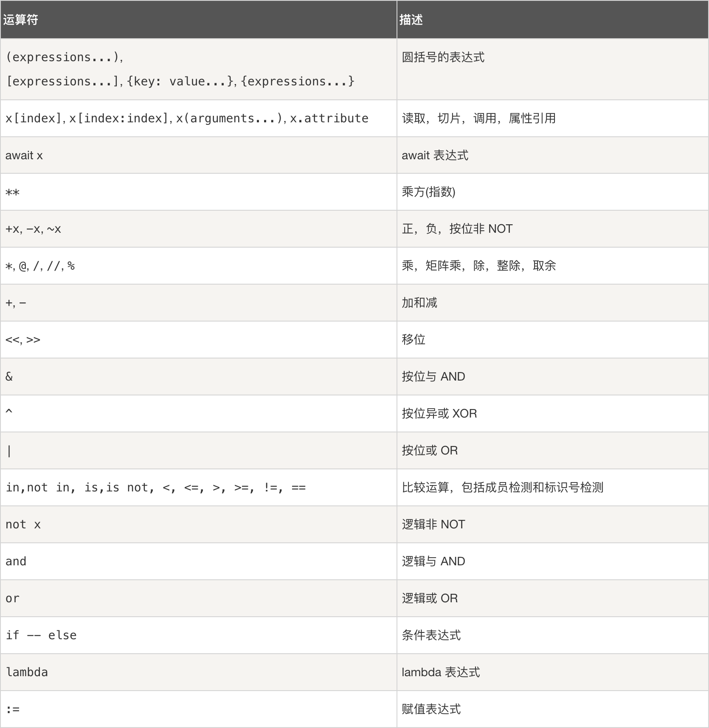Click the x.attribute code text
Screen dimensions: 709x728
329,119
